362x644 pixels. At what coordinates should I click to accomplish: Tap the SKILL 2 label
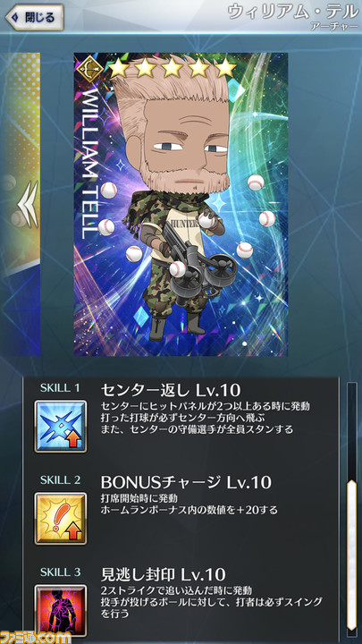tap(61, 479)
